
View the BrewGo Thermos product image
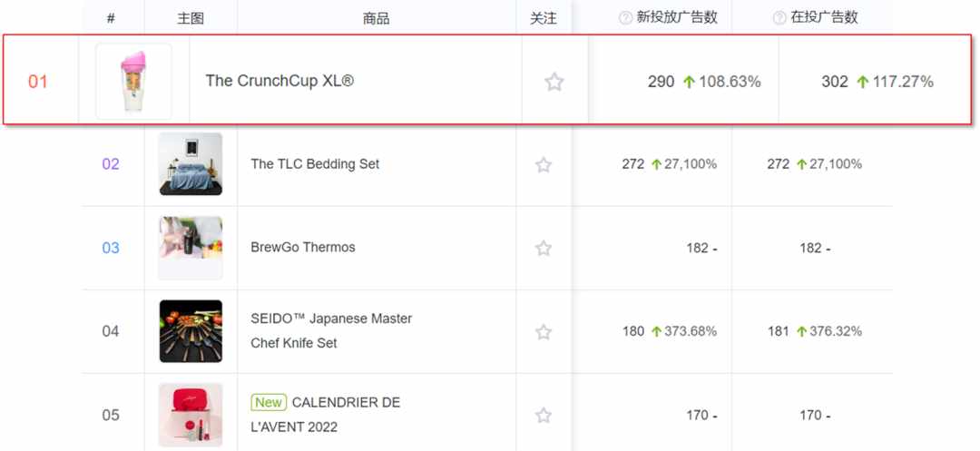tap(191, 248)
